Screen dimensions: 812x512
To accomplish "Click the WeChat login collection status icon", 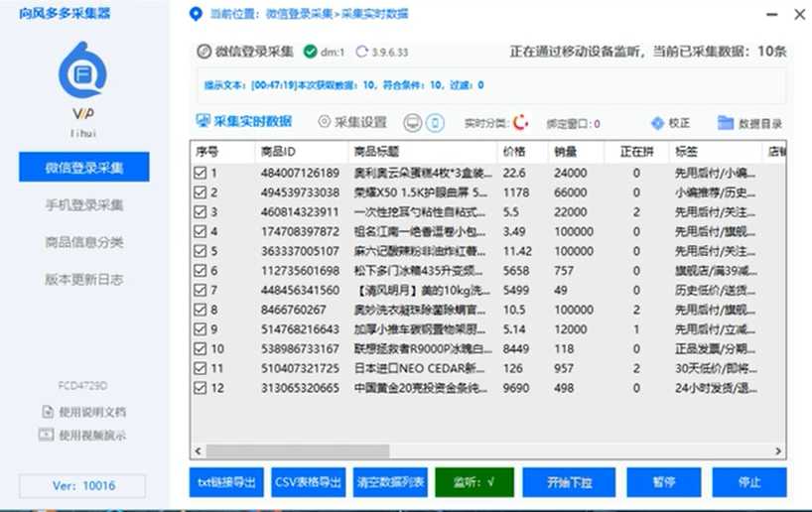I will (204, 52).
